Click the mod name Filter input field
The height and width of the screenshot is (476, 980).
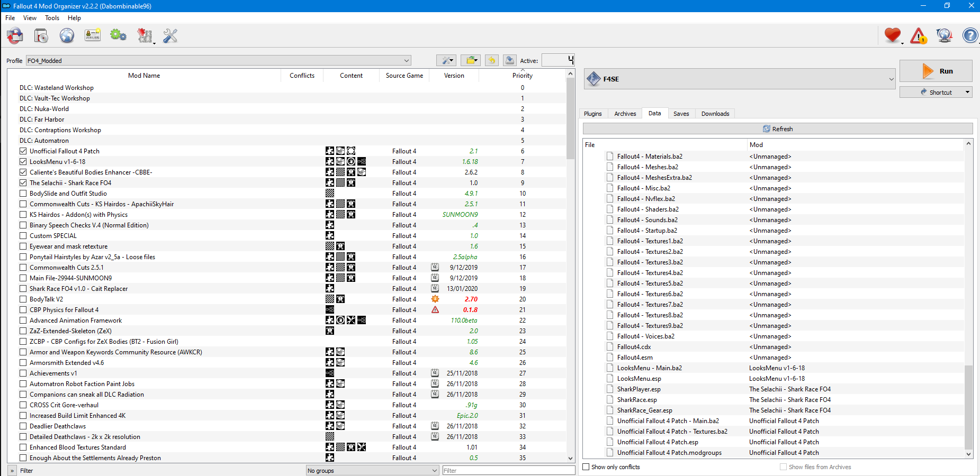(x=508, y=471)
